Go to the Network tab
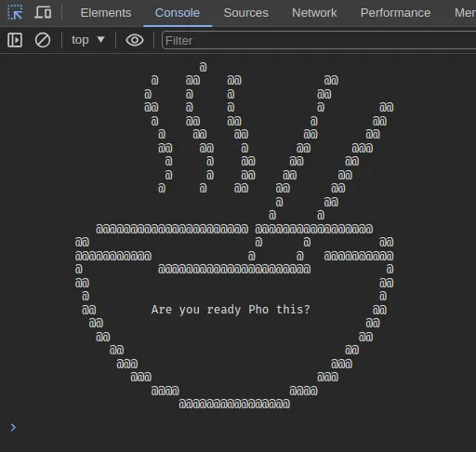The width and height of the screenshot is (476, 452). click(314, 13)
